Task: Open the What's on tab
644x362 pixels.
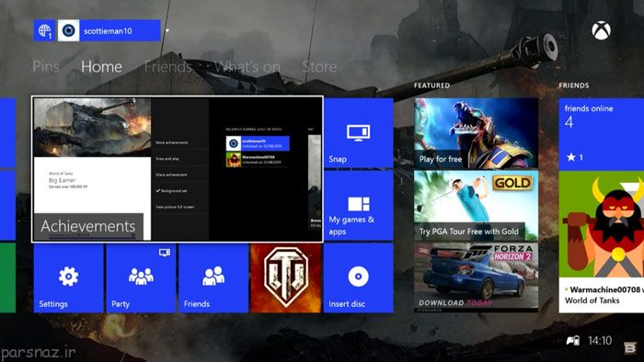Action: click(247, 66)
